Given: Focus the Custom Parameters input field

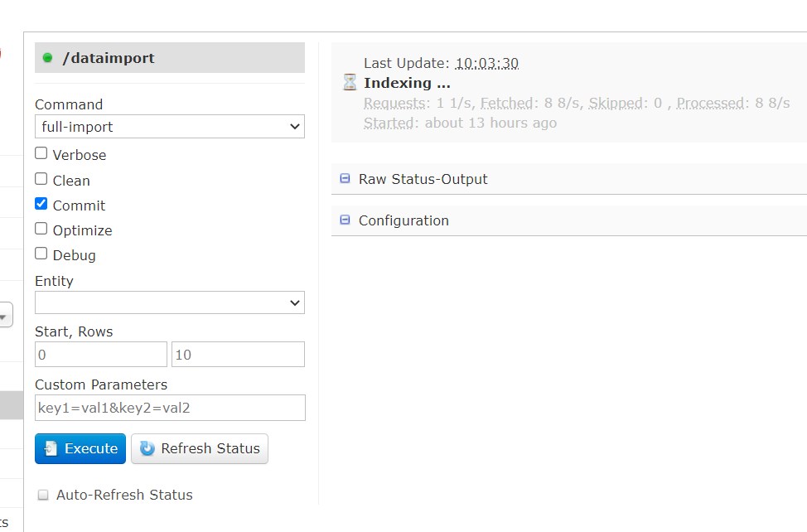Looking at the screenshot, I should pyautogui.click(x=170, y=408).
